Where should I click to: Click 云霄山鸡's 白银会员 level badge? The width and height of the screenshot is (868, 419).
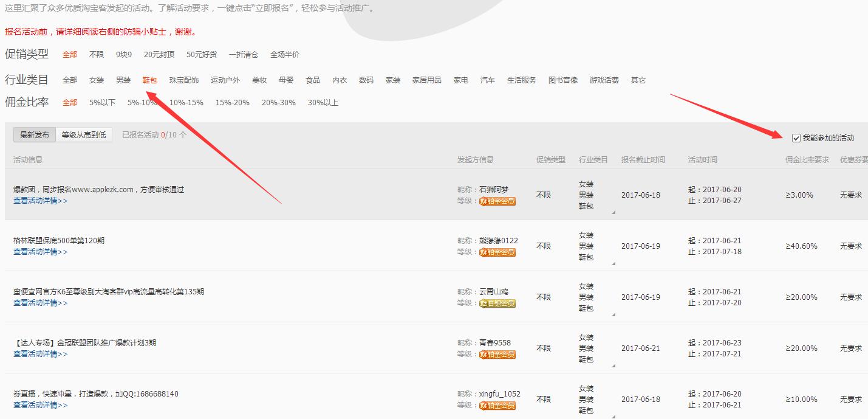click(x=497, y=303)
